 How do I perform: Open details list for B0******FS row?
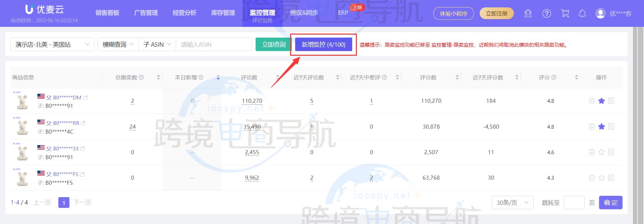click(611, 178)
